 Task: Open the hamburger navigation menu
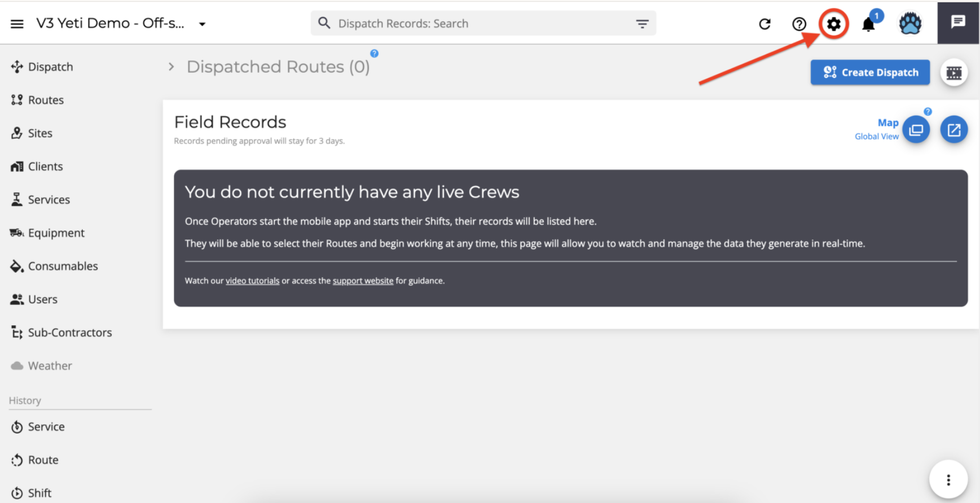17,24
